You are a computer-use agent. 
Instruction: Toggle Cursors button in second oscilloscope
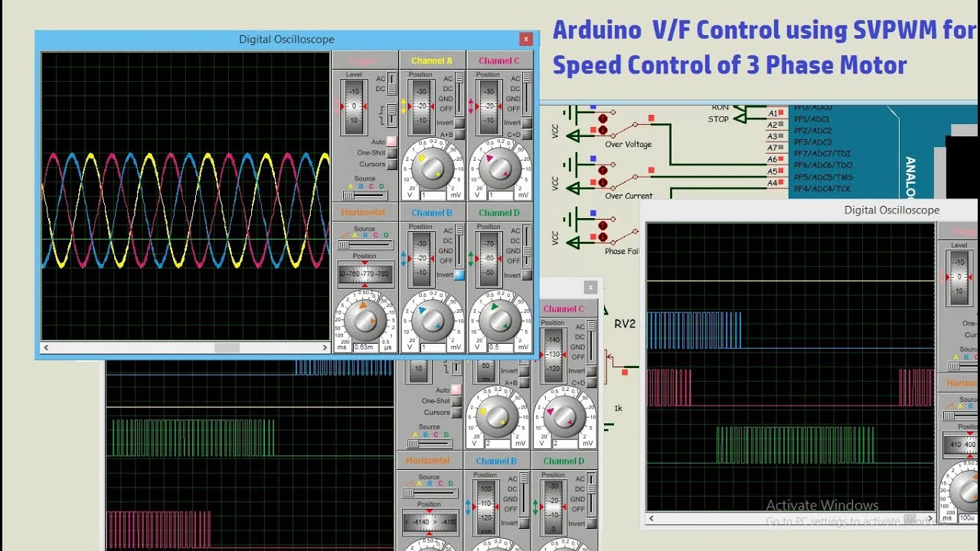click(456, 412)
